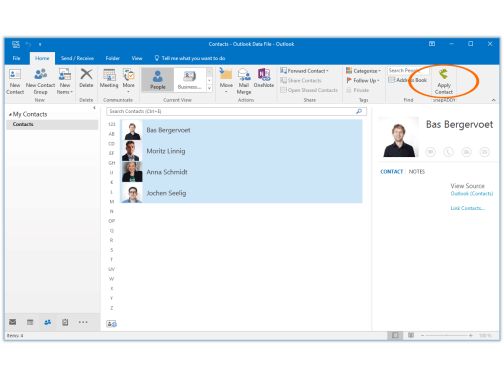Switch to the Send / Receive tab
Screen dimensions: 504x378
point(77,58)
